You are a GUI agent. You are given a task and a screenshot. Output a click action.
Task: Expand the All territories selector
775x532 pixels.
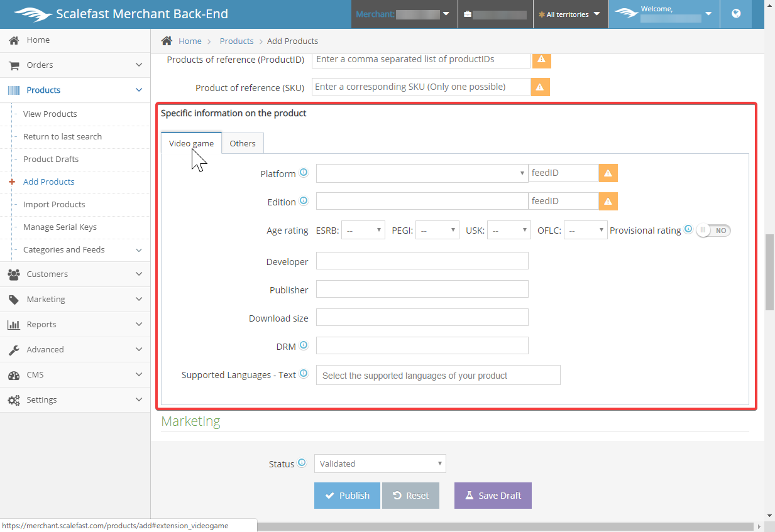click(x=570, y=14)
